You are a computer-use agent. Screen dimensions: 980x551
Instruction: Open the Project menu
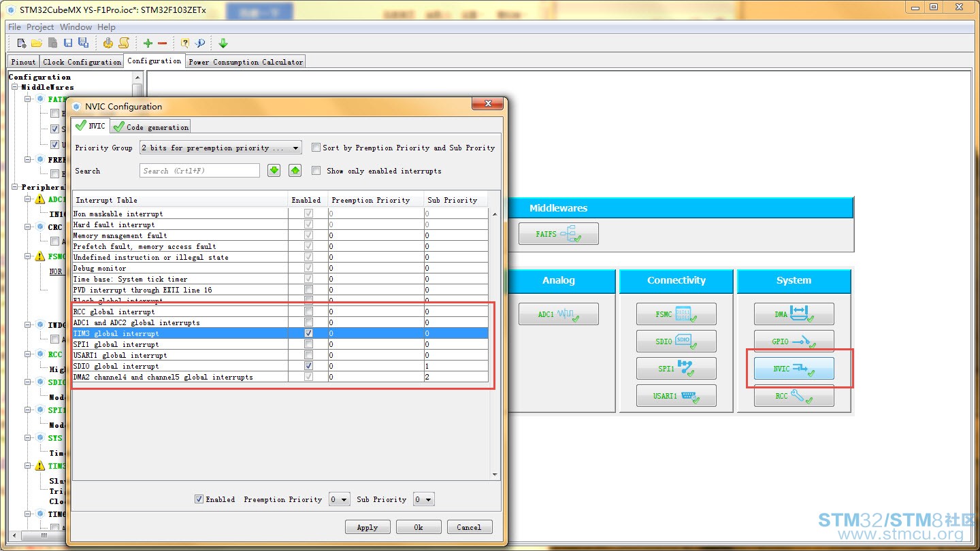point(40,27)
